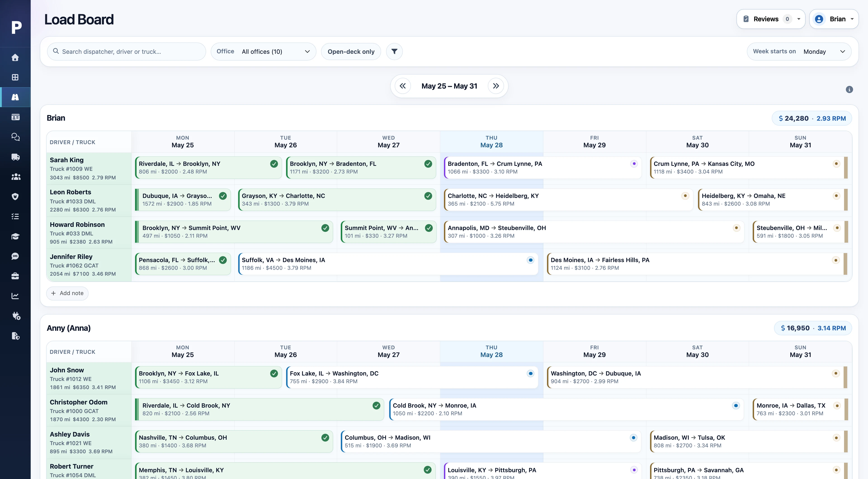This screenshot has height=479, width=868.
Task: Open the home icon in sidebar
Action: coord(15,58)
